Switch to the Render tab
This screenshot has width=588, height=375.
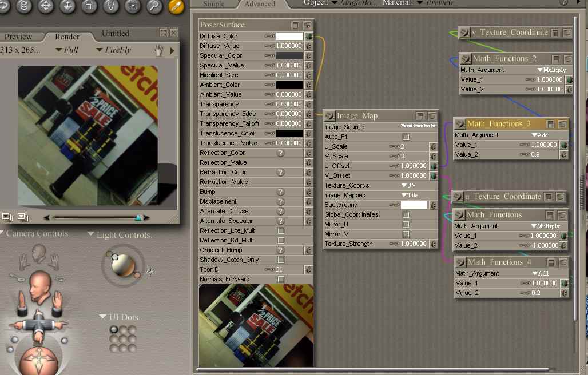(x=67, y=37)
